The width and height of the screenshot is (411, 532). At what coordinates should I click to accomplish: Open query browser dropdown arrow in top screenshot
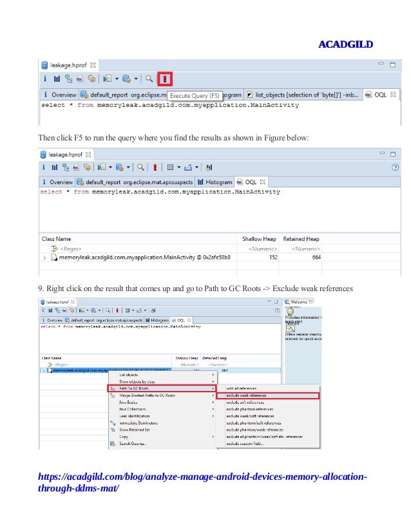pyautogui.click(x=136, y=79)
